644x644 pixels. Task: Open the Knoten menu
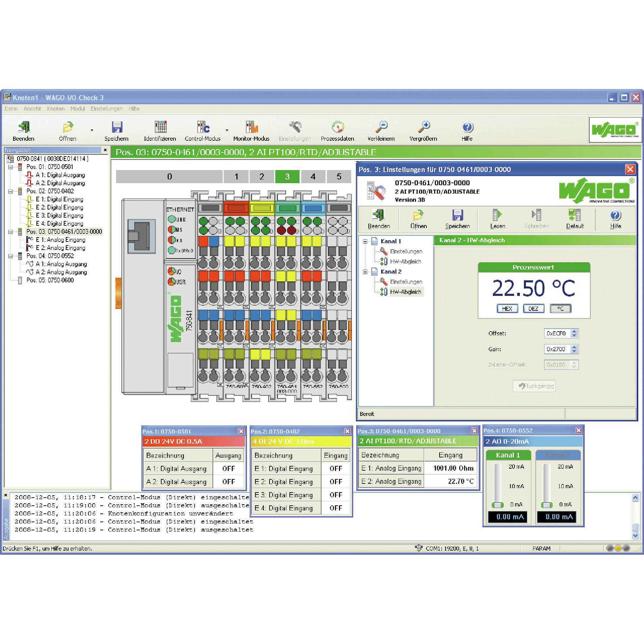click(x=56, y=109)
